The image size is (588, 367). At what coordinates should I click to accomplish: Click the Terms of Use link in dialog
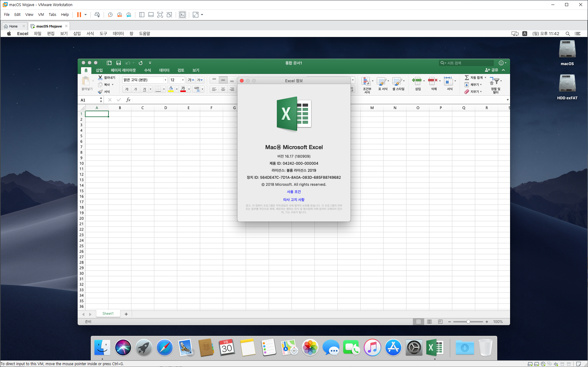tap(294, 192)
